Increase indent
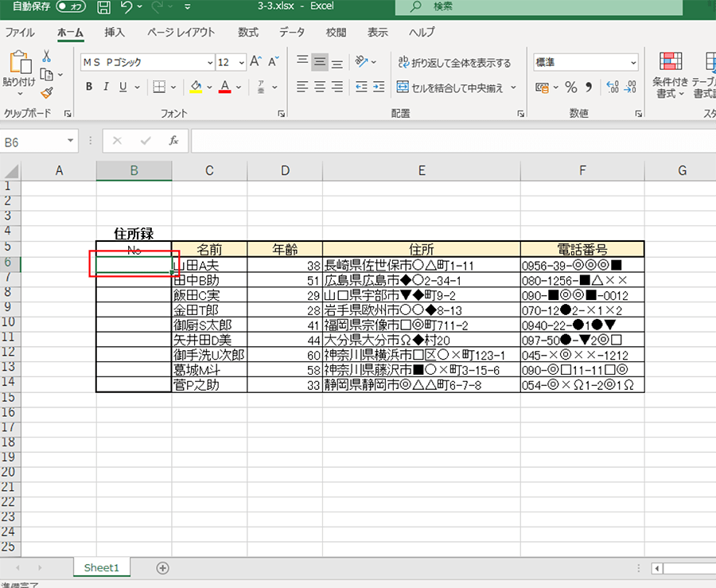716x588 pixels. (379, 87)
